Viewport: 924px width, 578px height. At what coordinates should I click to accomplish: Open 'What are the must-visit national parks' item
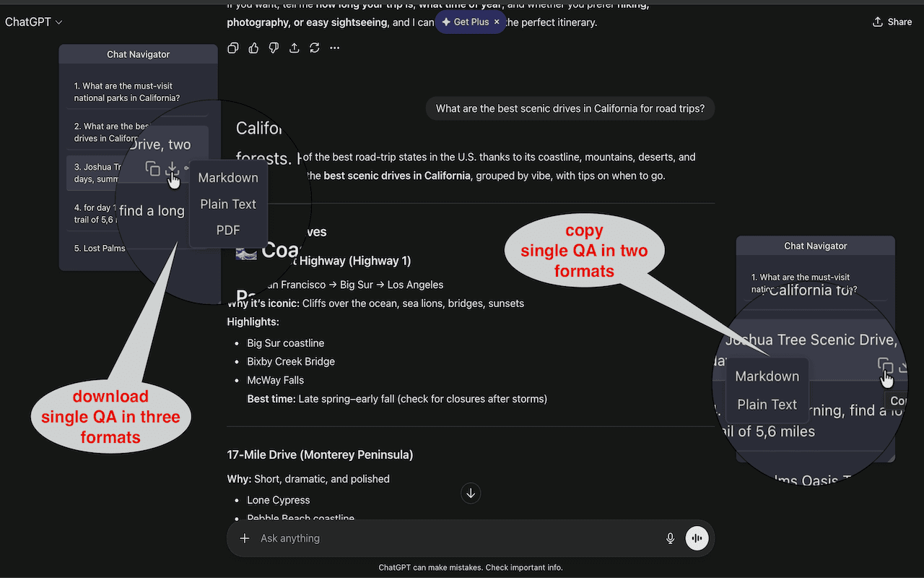pos(138,92)
